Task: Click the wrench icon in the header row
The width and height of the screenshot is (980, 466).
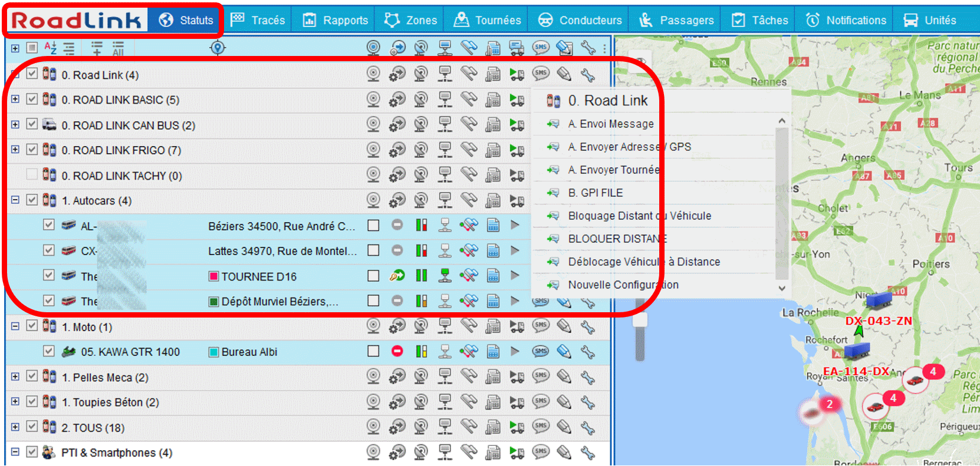Action: pyautogui.click(x=588, y=48)
